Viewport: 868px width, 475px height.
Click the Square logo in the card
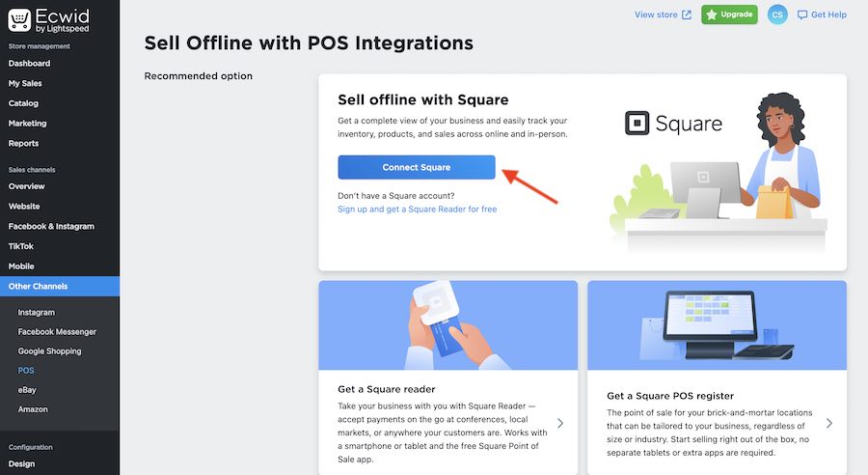click(674, 123)
